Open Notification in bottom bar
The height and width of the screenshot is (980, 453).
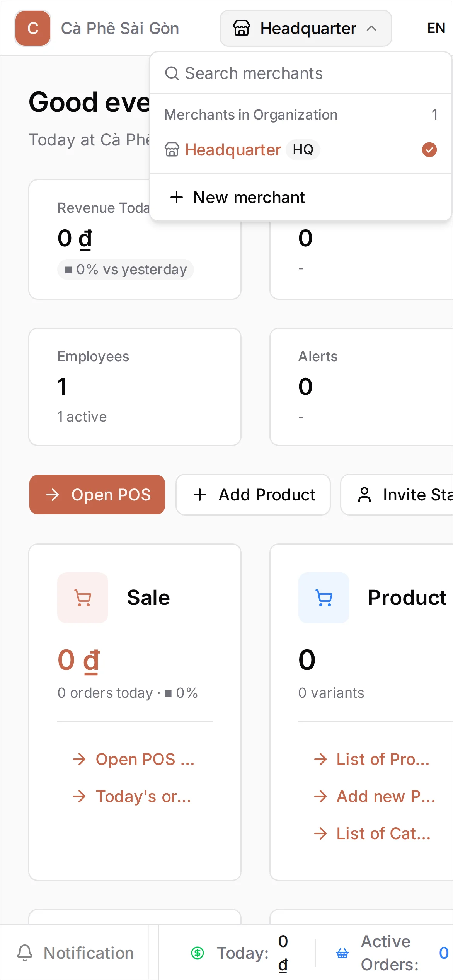[75, 953]
